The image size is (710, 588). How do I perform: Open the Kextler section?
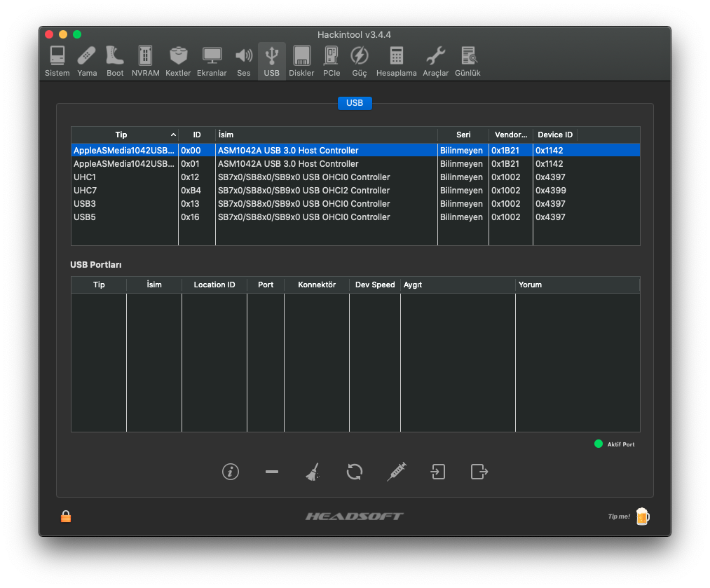178,61
